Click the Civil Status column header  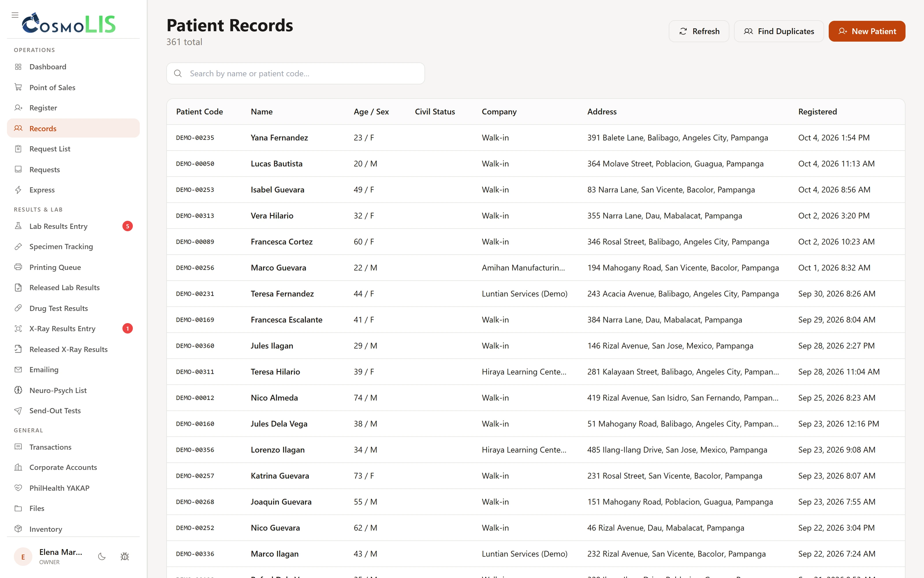(x=435, y=112)
